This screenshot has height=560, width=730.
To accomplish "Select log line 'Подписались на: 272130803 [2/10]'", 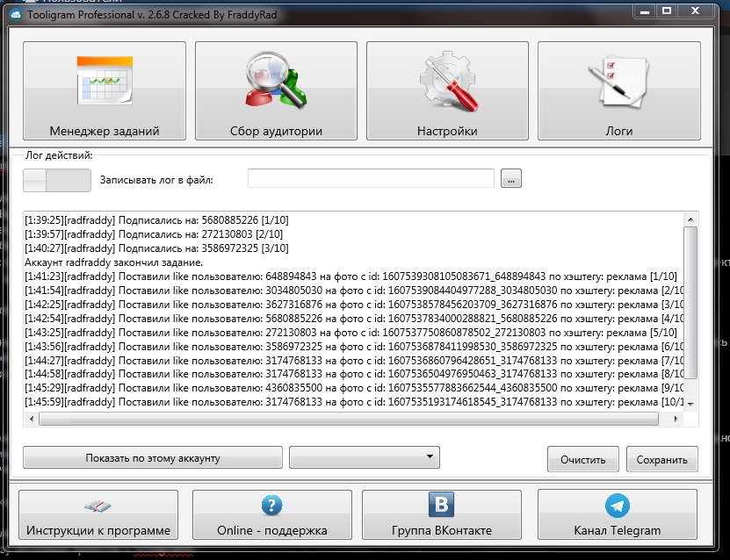I will (154, 234).
